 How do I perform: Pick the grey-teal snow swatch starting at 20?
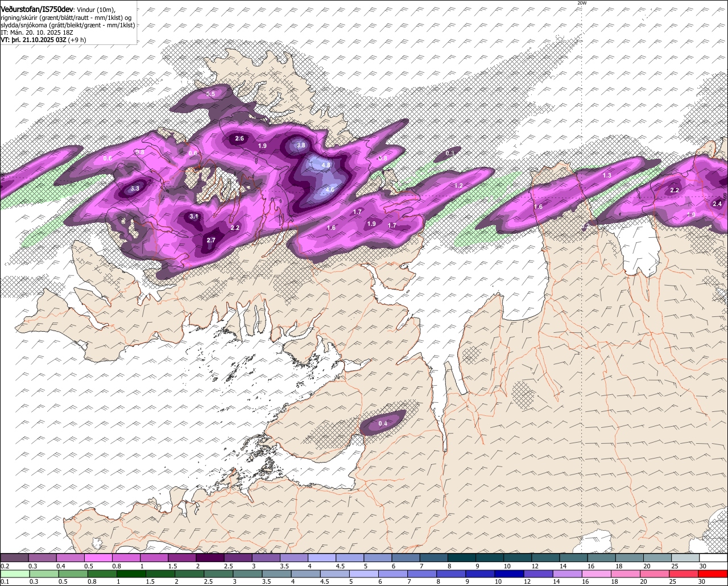coord(657,558)
